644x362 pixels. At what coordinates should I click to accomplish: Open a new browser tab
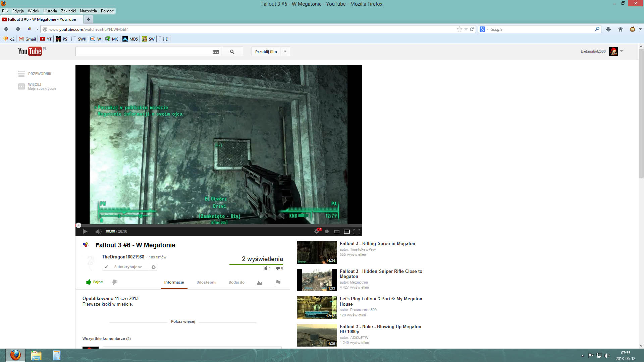point(89,19)
